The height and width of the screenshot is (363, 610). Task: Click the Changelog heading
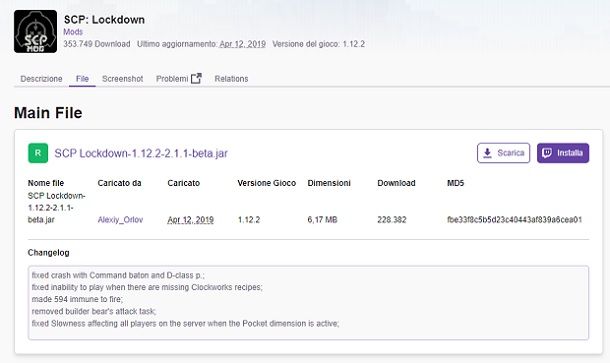pyautogui.click(x=49, y=253)
